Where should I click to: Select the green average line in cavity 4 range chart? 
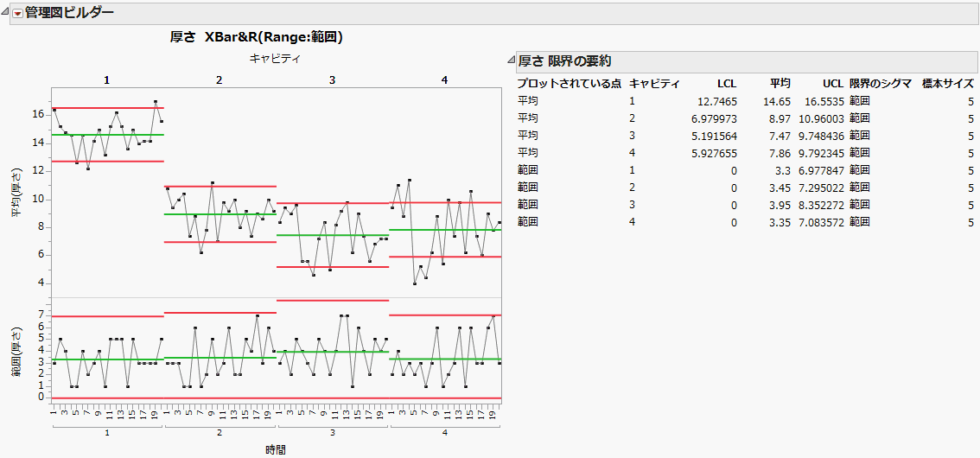click(x=446, y=359)
